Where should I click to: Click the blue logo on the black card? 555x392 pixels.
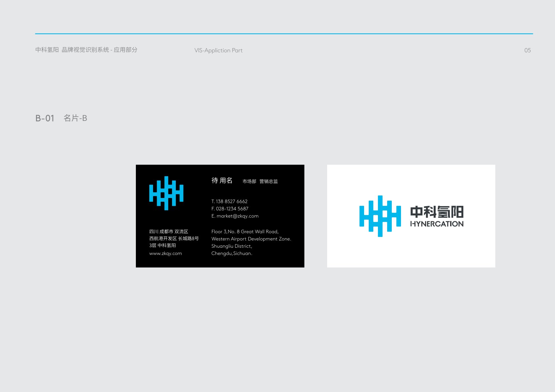click(166, 193)
